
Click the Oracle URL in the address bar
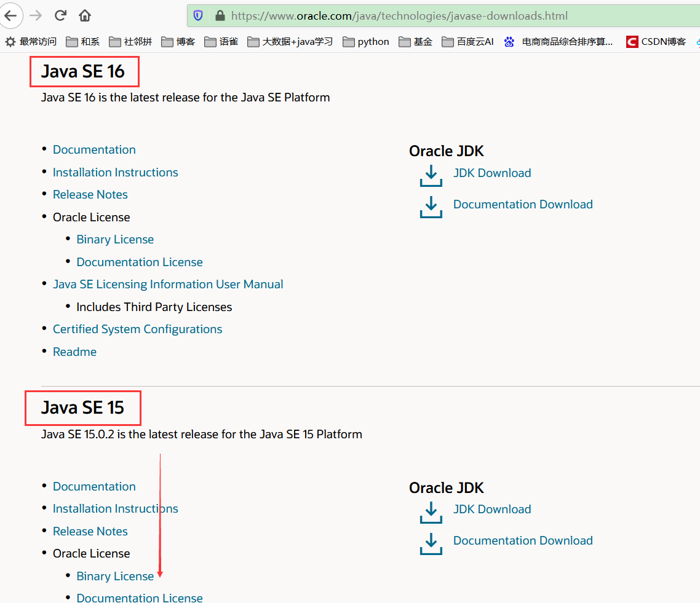coord(399,16)
